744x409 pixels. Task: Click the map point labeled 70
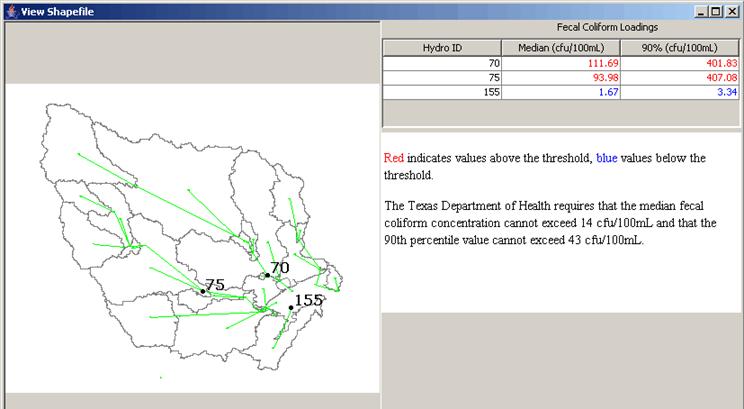tap(267, 276)
